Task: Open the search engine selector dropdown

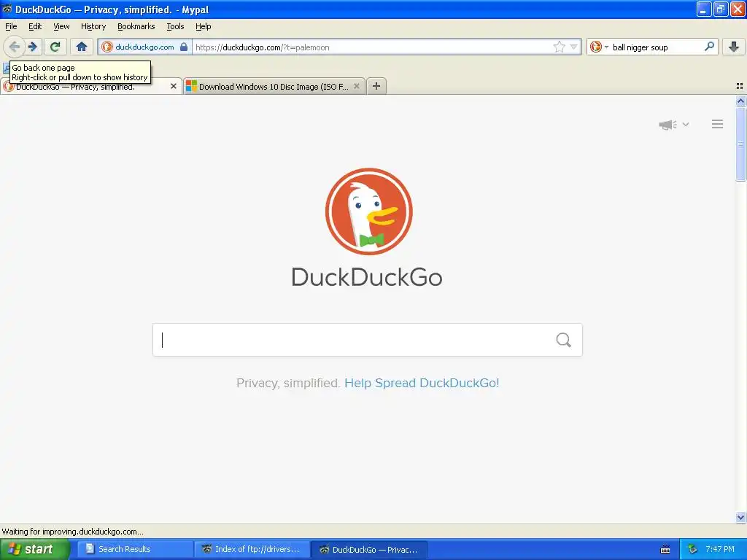Action: pyautogui.click(x=599, y=47)
